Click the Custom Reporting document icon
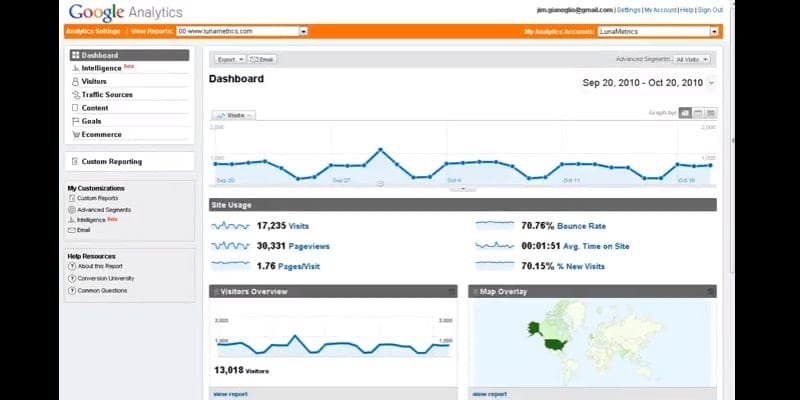 pos(76,162)
